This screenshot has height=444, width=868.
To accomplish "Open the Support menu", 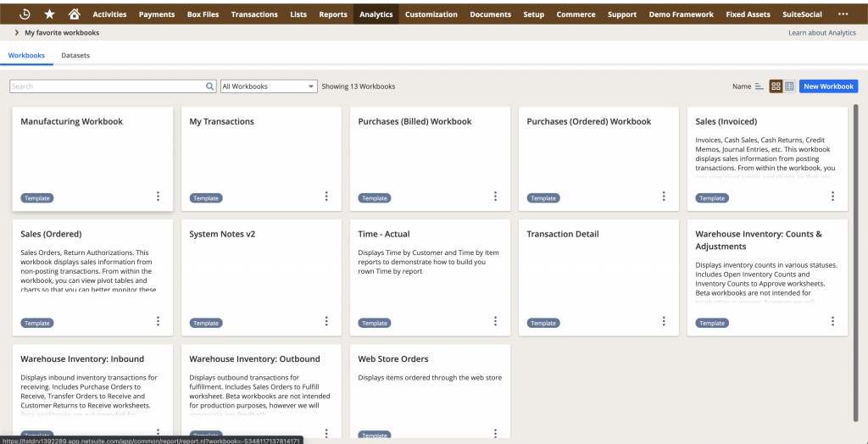I will pos(622,14).
